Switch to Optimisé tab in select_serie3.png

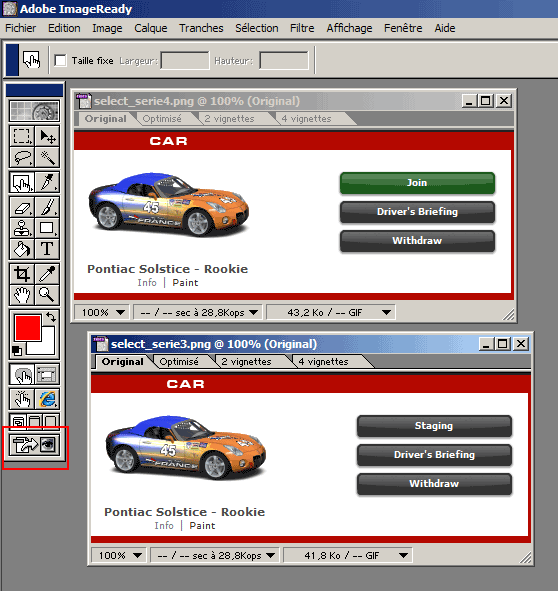tap(179, 362)
